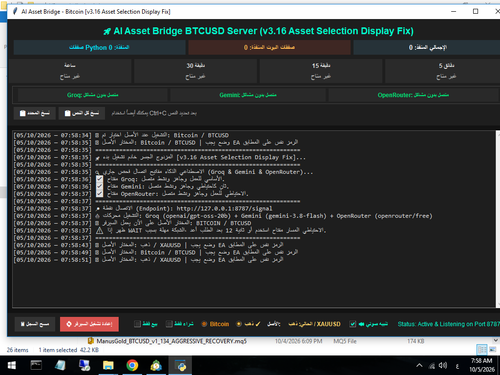The image size is (500, 375).
Task: Click the Groq connection status label
Action: (x=93, y=95)
